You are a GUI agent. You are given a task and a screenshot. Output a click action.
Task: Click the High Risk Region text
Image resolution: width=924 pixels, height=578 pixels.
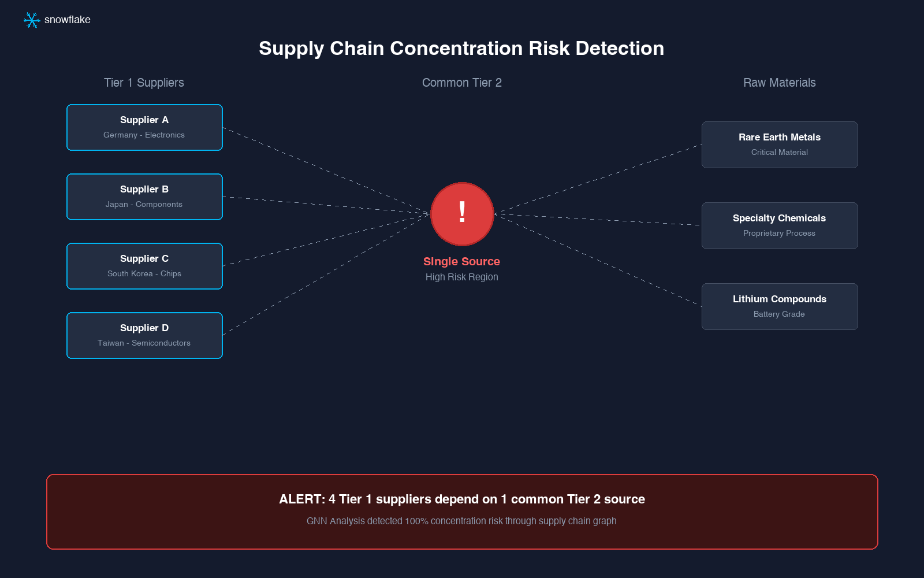[461, 277]
